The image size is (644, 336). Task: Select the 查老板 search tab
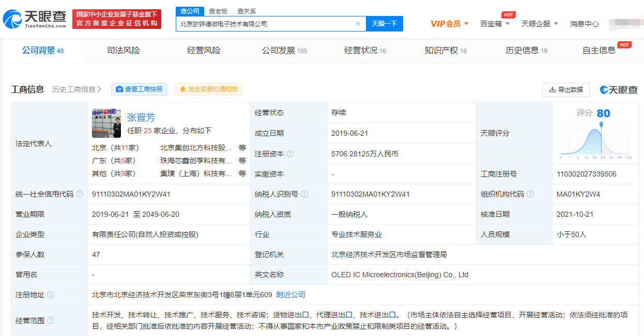[x=218, y=11]
